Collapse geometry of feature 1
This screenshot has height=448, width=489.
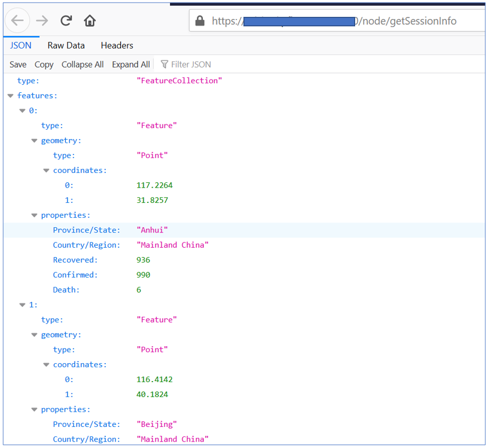(34, 335)
